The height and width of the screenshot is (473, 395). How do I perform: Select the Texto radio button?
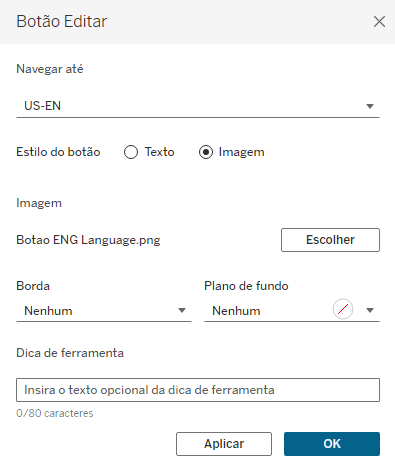pos(131,152)
